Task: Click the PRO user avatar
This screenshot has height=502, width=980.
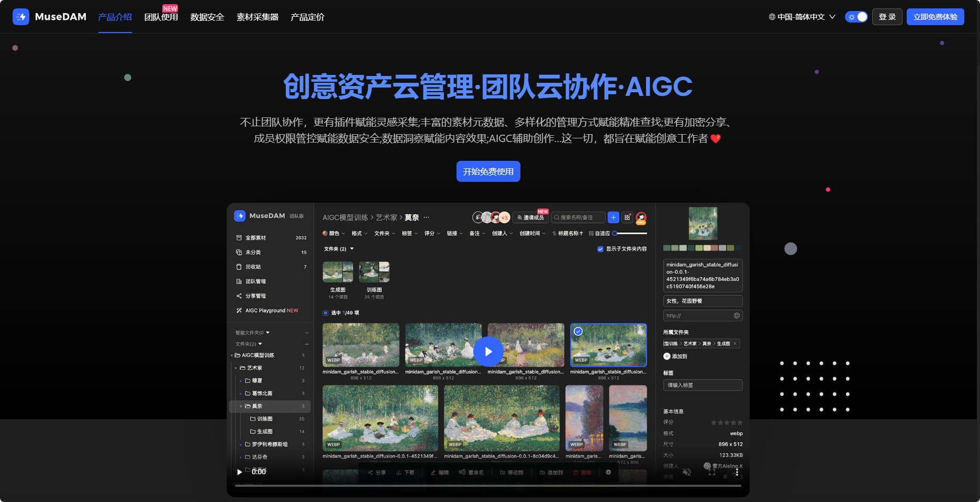Action: point(641,217)
